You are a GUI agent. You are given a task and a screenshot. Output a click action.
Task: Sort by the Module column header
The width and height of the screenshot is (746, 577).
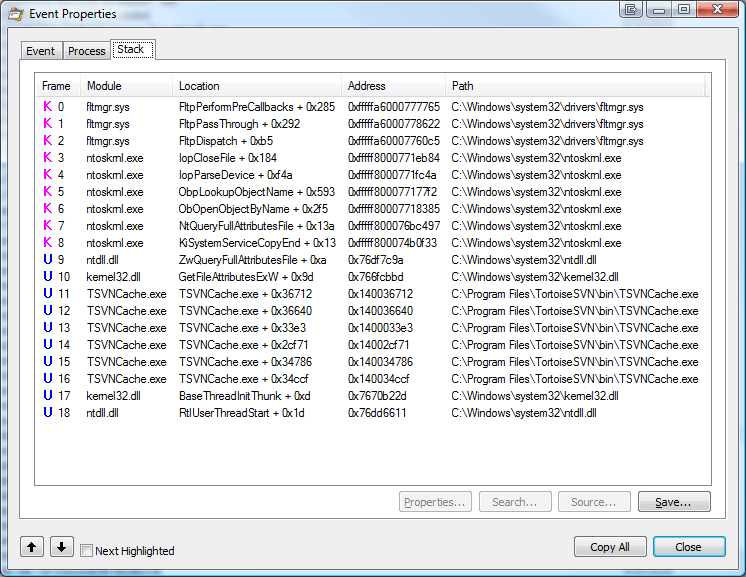(x=126, y=86)
